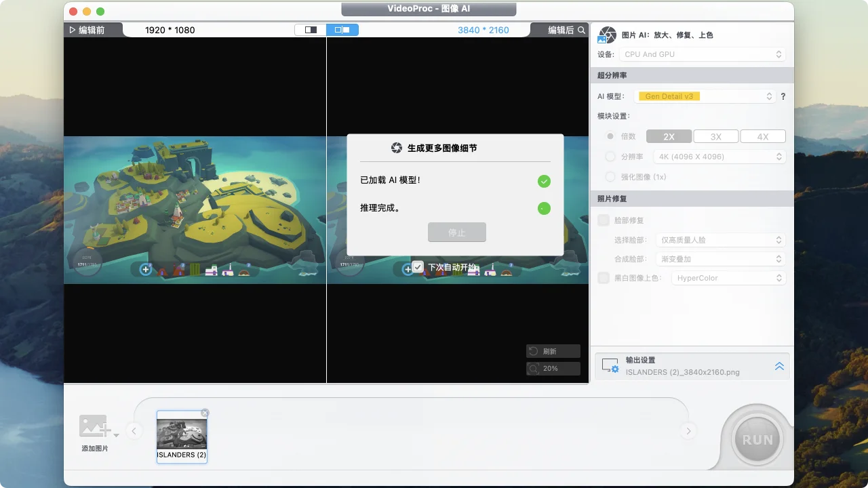
Task: Expand 输出设置 with the double chevron
Action: tap(779, 366)
